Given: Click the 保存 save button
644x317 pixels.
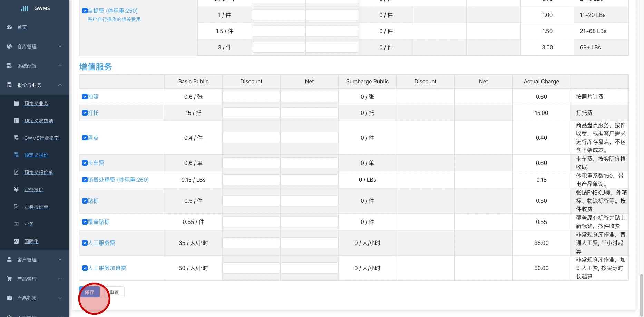Looking at the screenshot, I should [x=89, y=292].
